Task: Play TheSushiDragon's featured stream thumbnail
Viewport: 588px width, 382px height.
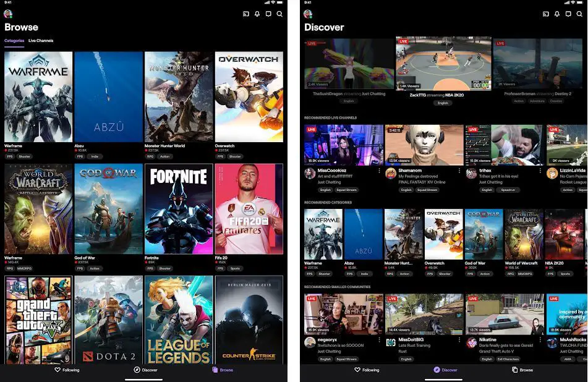Action: (349, 64)
